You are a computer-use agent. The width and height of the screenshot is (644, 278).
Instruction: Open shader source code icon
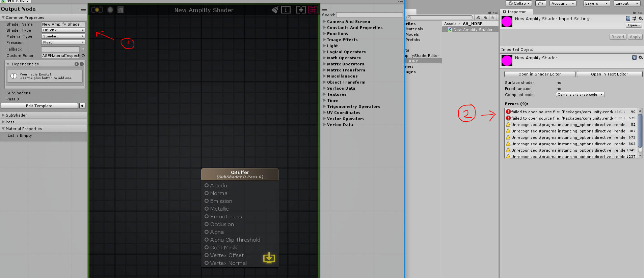[x=120, y=10]
